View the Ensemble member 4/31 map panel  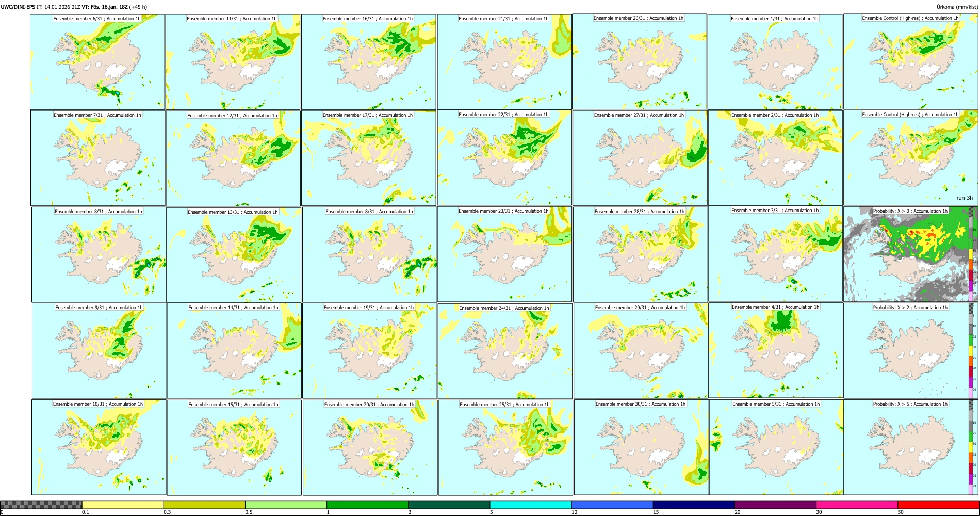tap(776, 350)
